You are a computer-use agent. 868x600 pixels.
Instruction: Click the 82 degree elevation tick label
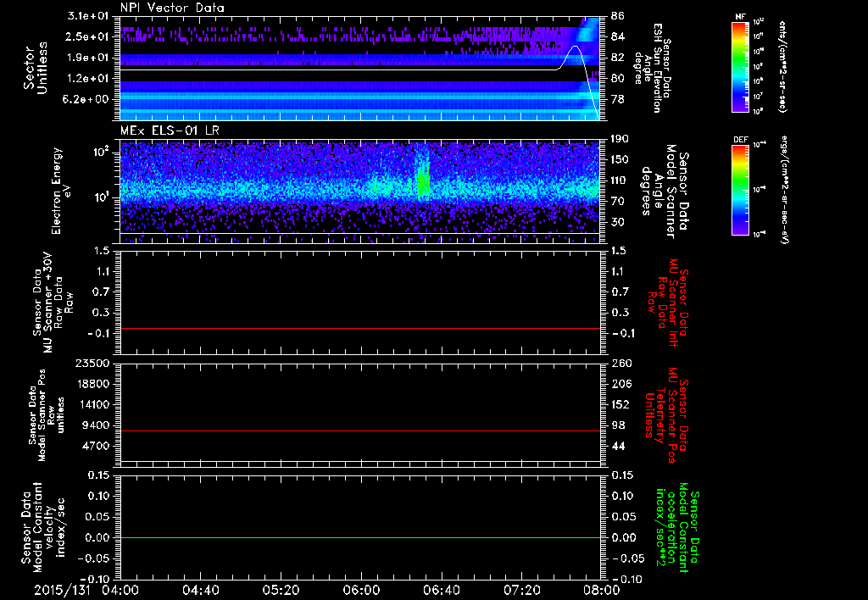(618, 58)
